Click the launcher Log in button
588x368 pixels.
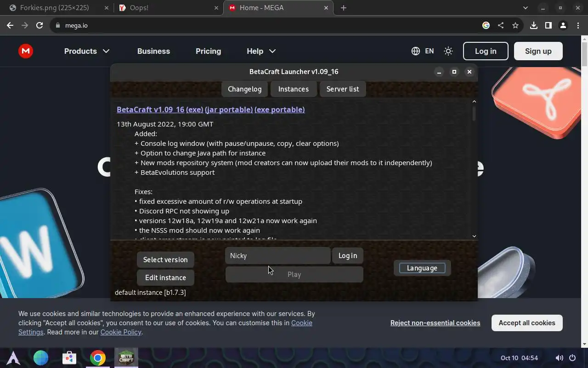[348, 256]
